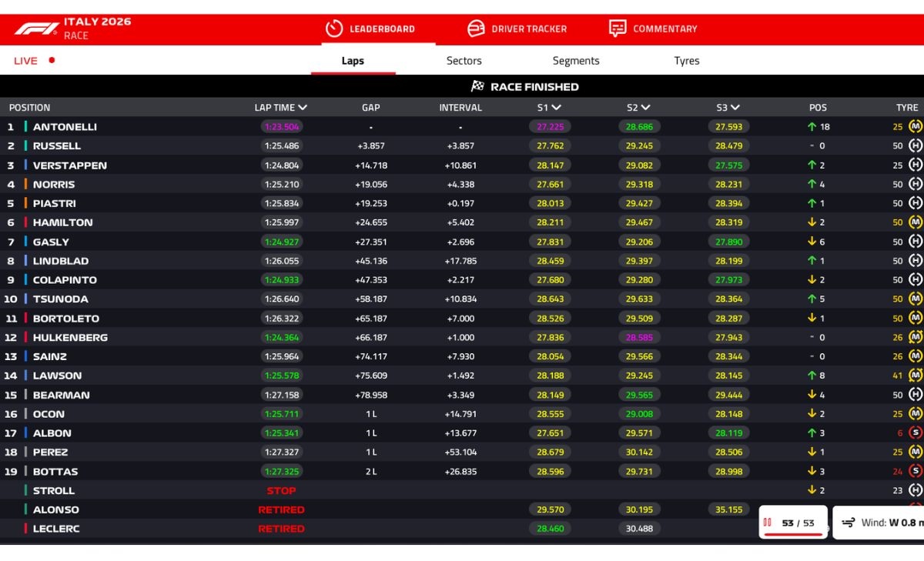Click Lawson's green up arrow
Viewport: 924px width, 561px height.
pos(812,376)
